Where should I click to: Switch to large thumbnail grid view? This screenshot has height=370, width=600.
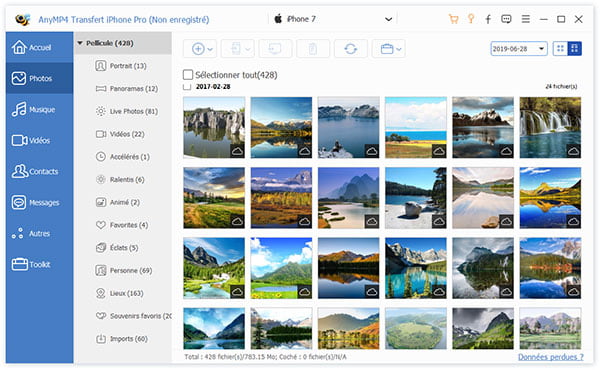(x=574, y=49)
